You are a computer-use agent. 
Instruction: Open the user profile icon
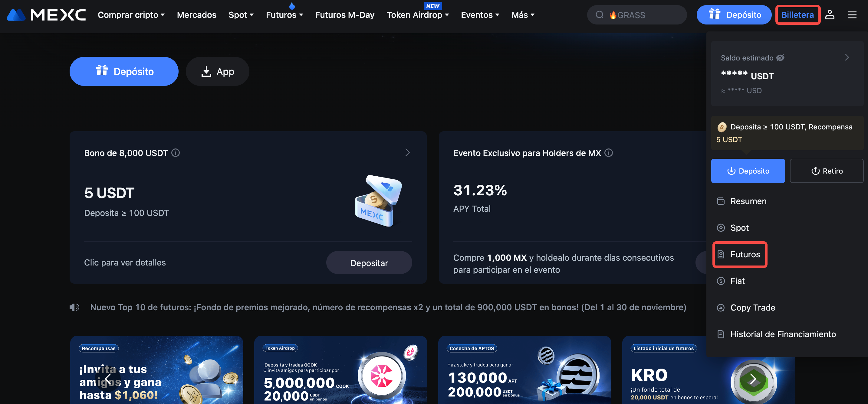[x=830, y=15]
